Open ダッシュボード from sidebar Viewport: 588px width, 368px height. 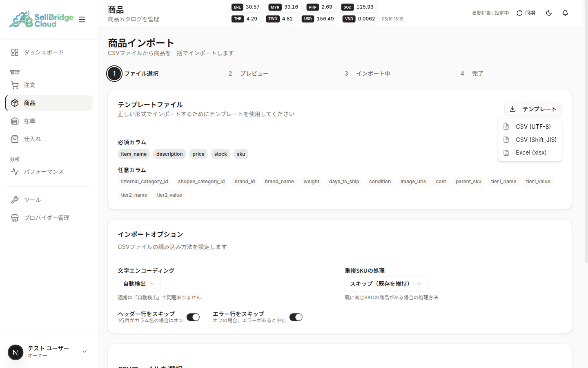pyautogui.click(x=49, y=52)
